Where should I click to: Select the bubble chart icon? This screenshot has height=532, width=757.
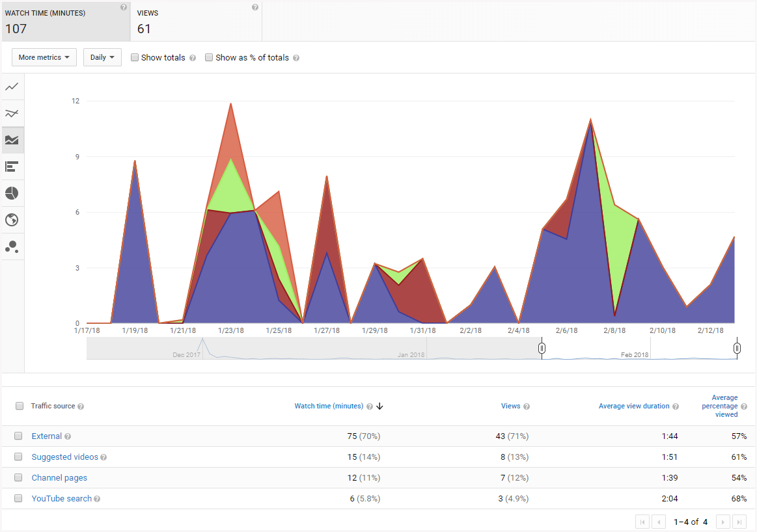[x=12, y=246]
